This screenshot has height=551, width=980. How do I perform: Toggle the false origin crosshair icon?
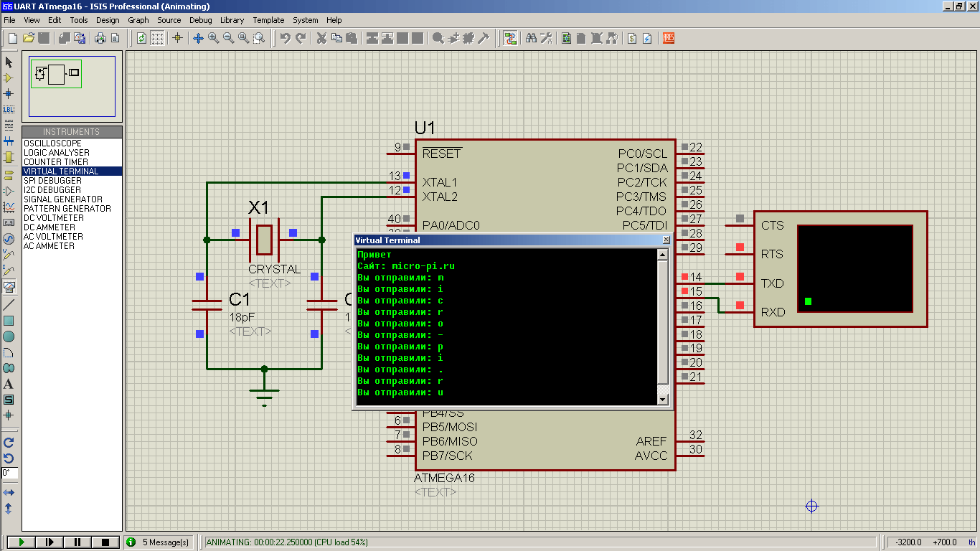coord(178,38)
